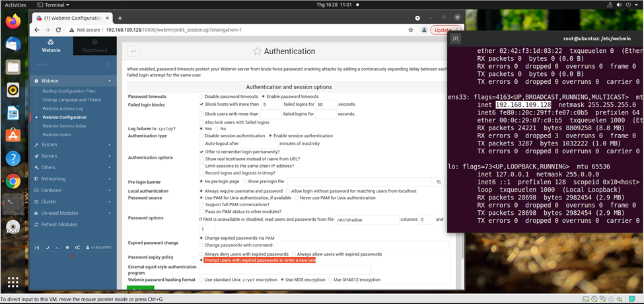
Task: Click the file chooser icon for pre-login file
Action: pos(438,182)
